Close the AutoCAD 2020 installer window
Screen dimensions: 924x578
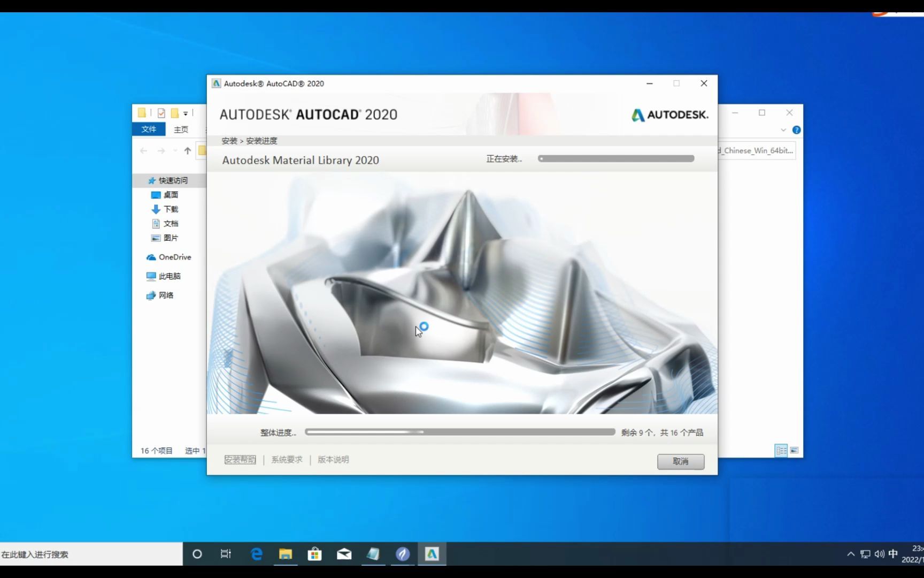point(704,83)
